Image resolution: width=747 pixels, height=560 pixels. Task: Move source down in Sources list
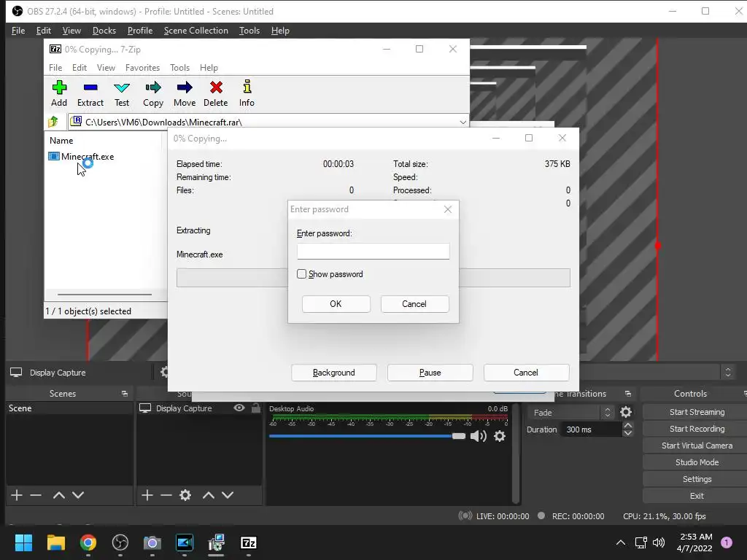(228, 495)
